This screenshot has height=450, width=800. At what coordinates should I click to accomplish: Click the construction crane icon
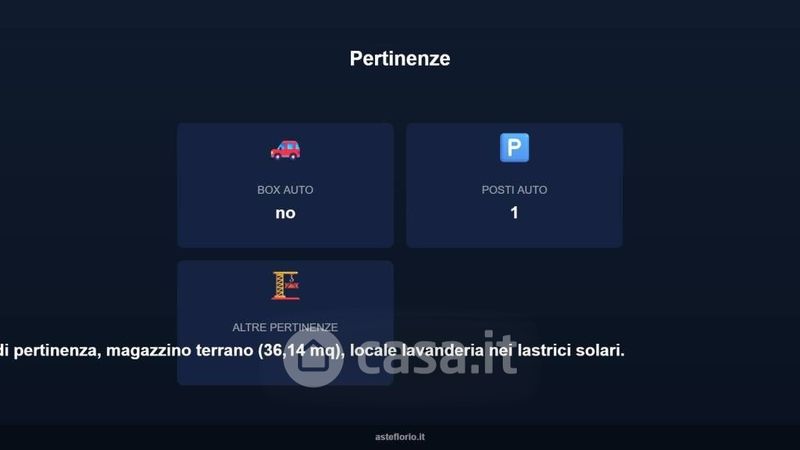click(285, 286)
